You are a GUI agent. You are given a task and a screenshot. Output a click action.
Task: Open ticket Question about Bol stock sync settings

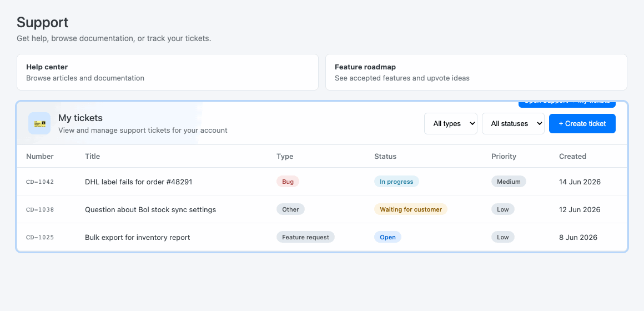150,209
